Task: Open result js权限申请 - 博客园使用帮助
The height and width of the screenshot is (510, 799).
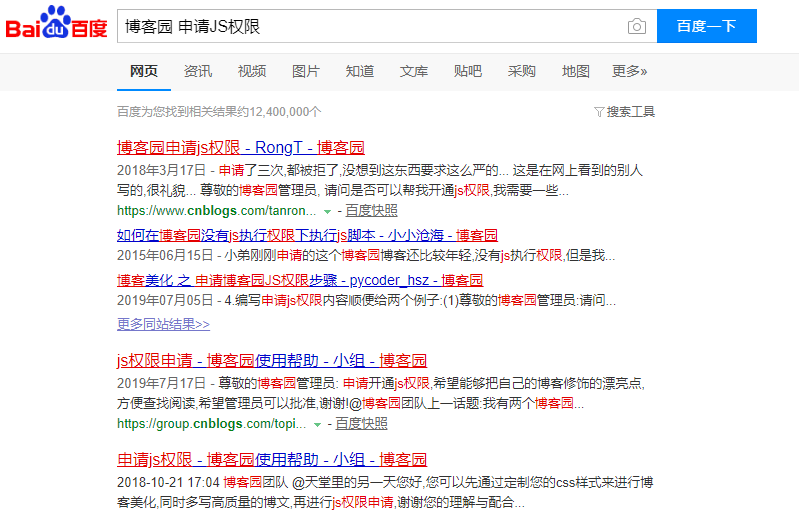Action: coord(272,361)
